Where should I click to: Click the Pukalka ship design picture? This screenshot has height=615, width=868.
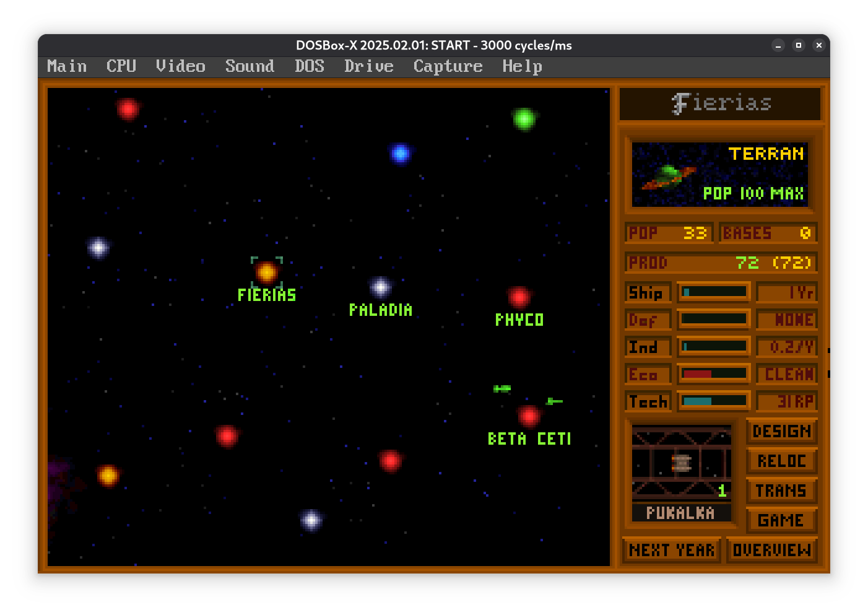(681, 463)
